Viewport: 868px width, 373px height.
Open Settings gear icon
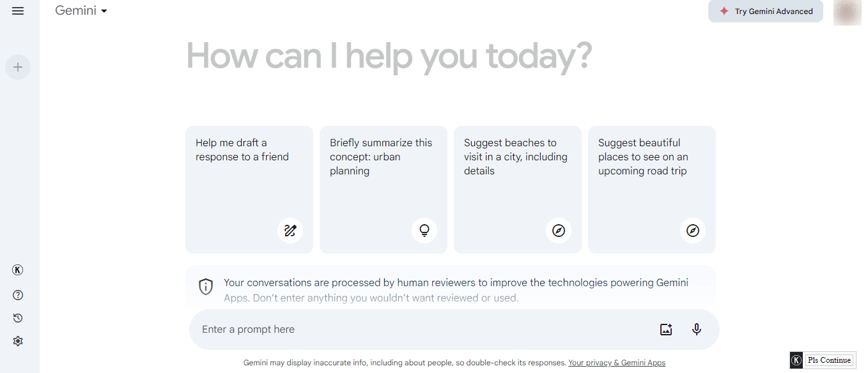coord(18,341)
